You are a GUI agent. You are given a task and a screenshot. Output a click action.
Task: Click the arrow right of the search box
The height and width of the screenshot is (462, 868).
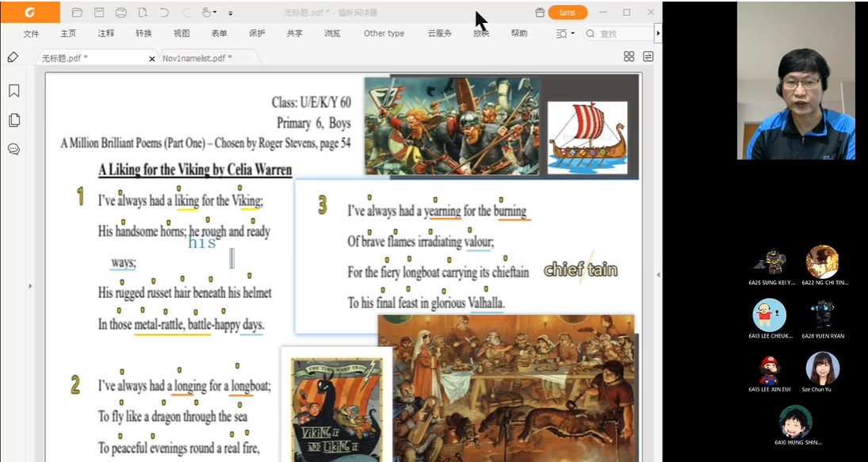click(x=658, y=34)
